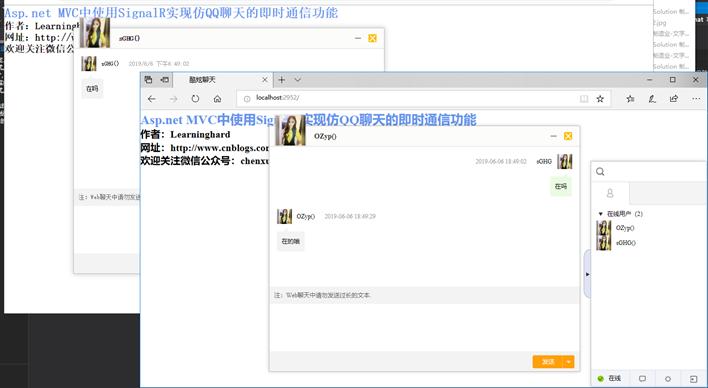708x388 pixels.
Task: Click the set tabs aside icon
Action: coord(165,80)
